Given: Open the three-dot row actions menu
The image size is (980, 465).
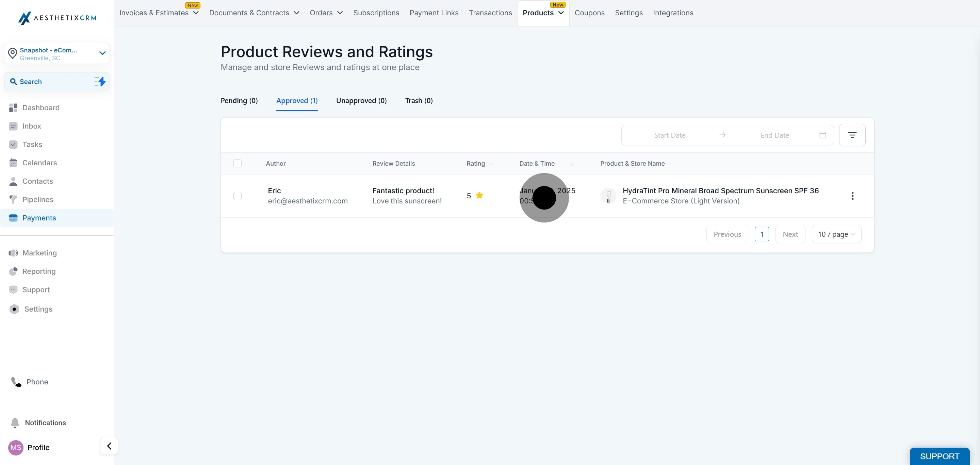Looking at the screenshot, I should pos(852,196).
